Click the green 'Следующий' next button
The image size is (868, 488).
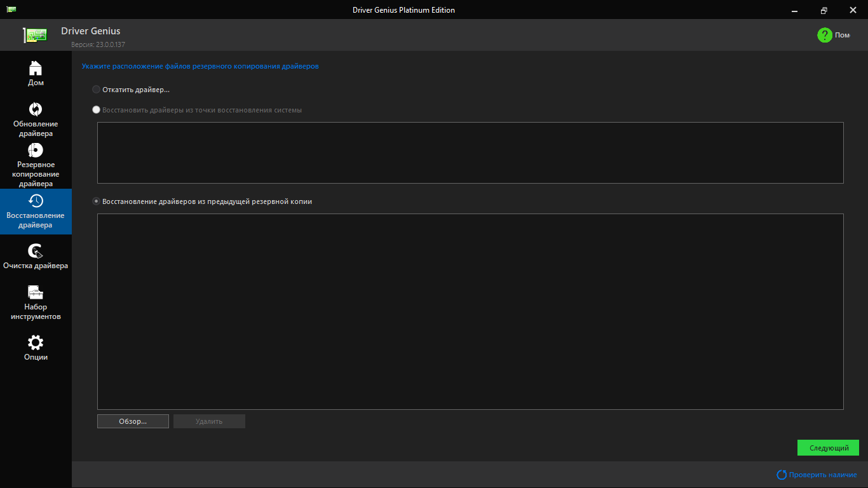828,448
